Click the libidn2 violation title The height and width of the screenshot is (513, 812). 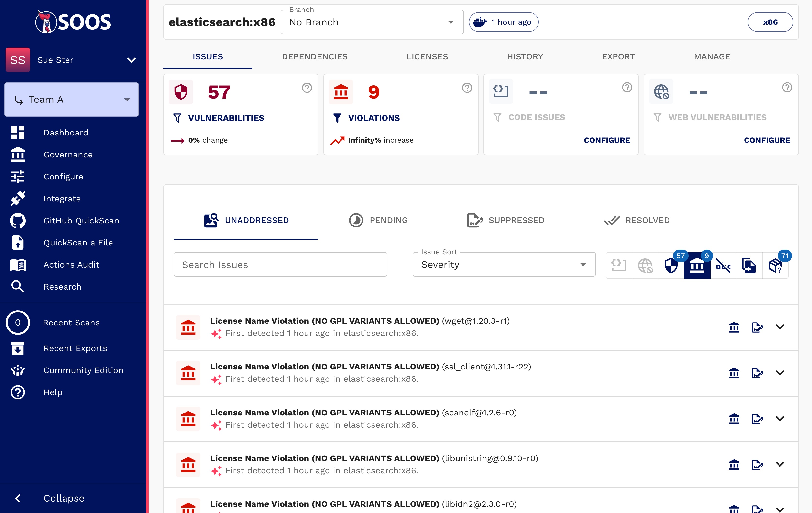pos(363,504)
